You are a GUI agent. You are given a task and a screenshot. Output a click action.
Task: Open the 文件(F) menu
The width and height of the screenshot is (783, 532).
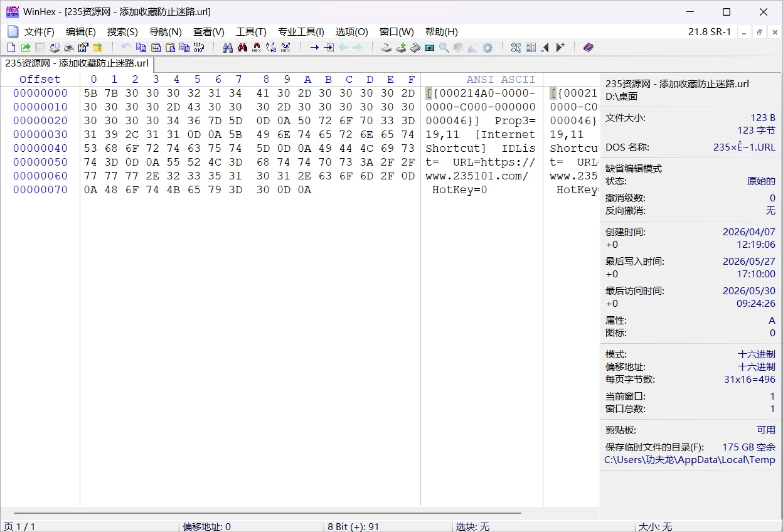(39, 32)
